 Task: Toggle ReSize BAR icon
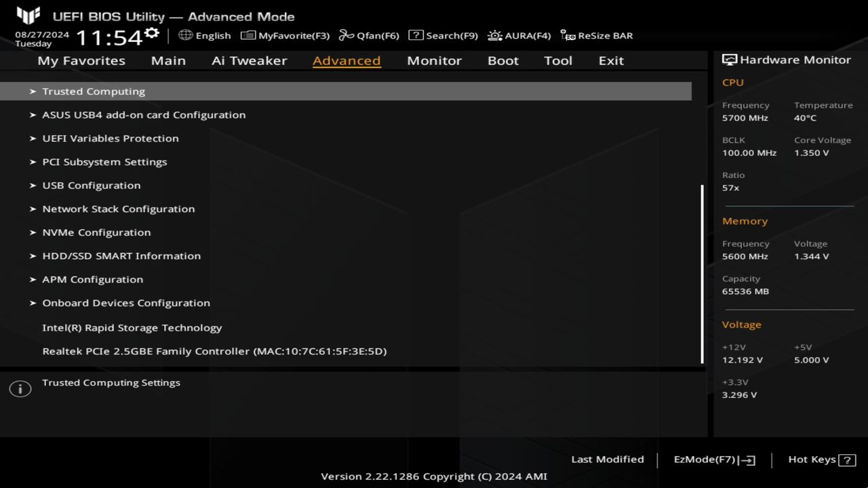568,35
